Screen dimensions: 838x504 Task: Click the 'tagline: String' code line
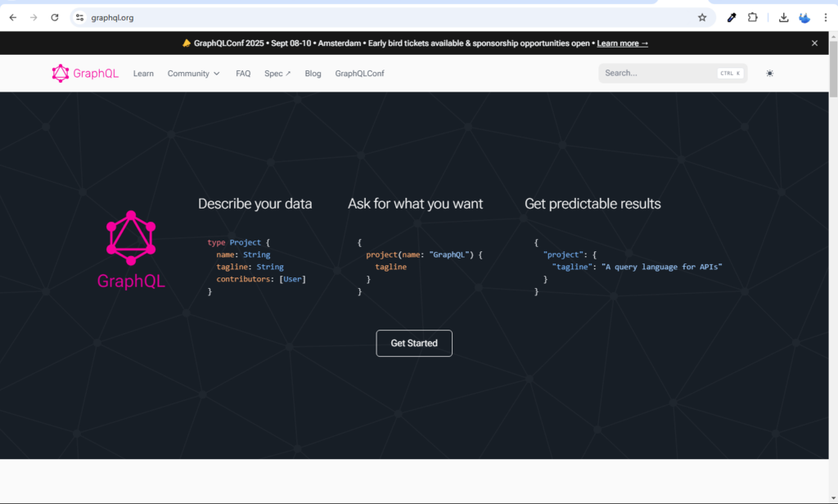coord(250,267)
